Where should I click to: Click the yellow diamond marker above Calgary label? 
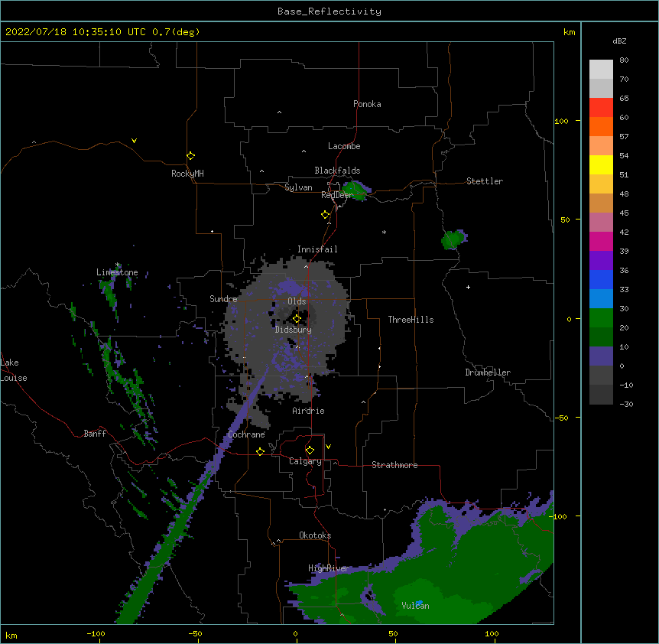pos(310,450)
